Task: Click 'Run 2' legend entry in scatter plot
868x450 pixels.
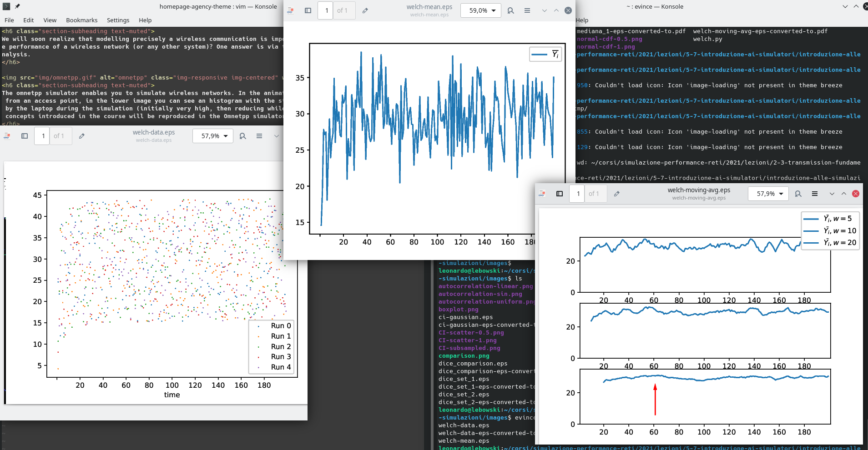Action: [281, 346]
